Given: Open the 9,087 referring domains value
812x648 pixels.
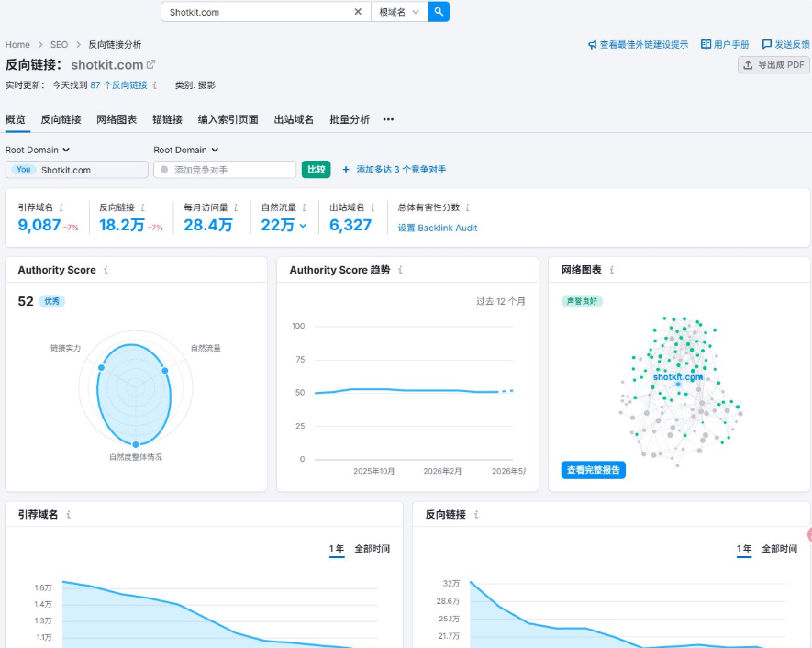Looking at the screenshot, I should (39, 225).
